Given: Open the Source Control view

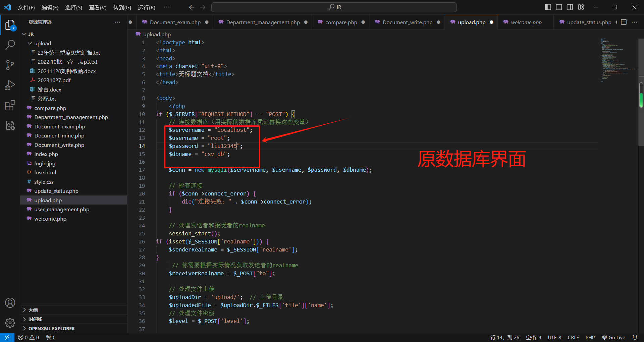Looking at the screenshot, I should point(10,65).
